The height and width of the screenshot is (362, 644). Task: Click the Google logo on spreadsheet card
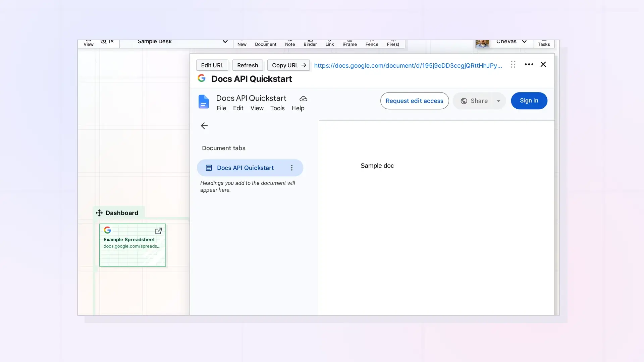[x=107, y=230]
